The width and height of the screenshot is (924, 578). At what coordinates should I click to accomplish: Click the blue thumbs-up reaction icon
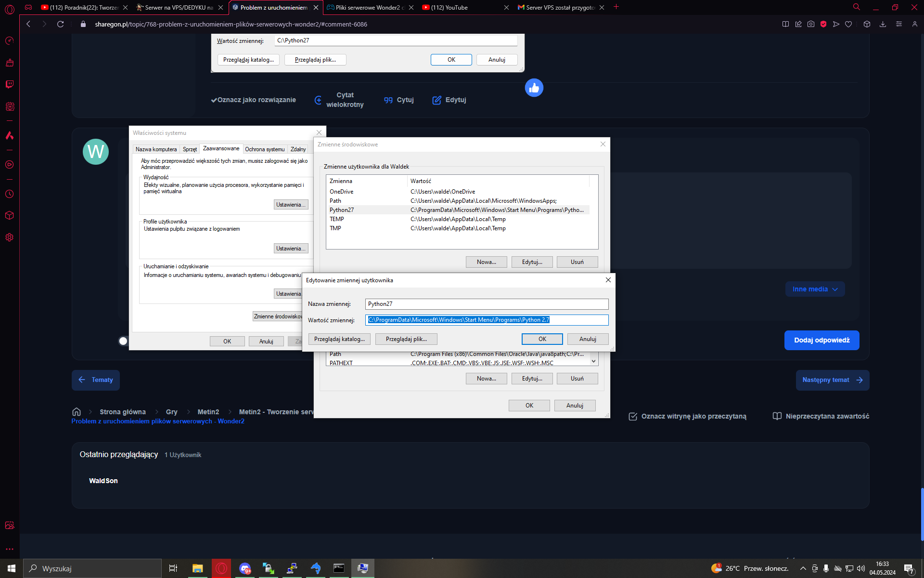[x=534, y=88]
